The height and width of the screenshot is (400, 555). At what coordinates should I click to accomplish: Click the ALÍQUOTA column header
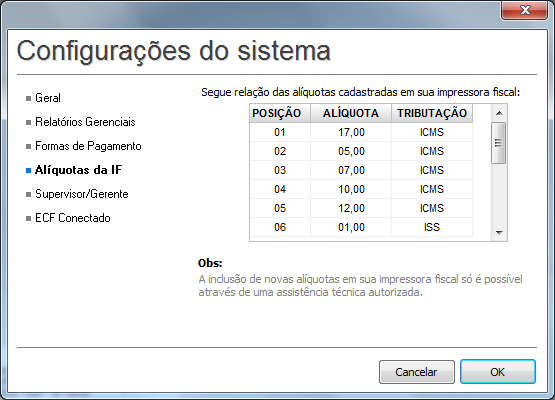click(x=351, y=113)
